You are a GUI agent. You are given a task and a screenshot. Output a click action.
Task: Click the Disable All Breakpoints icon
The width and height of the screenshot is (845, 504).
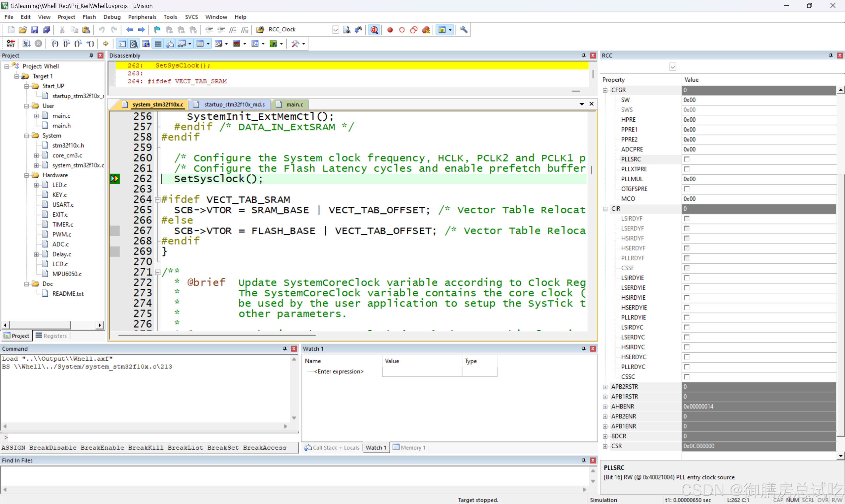pyautogui.click(x=414, y=30)
